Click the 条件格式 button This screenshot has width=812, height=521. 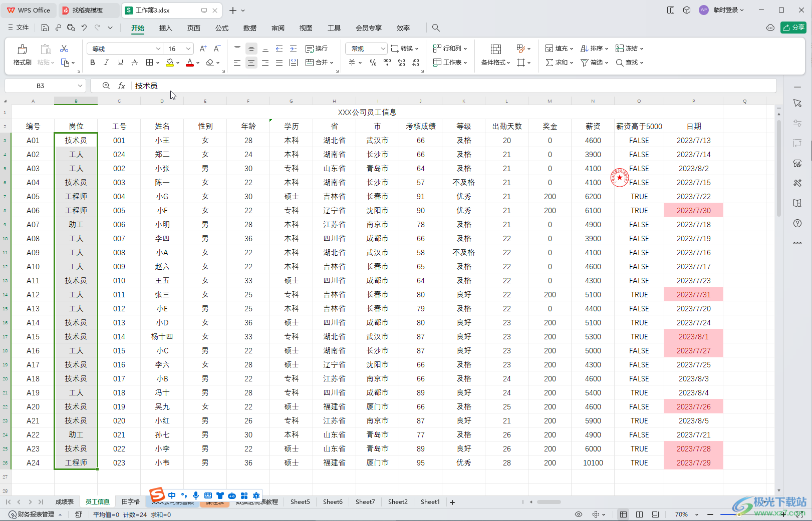[x=495, y=54]
